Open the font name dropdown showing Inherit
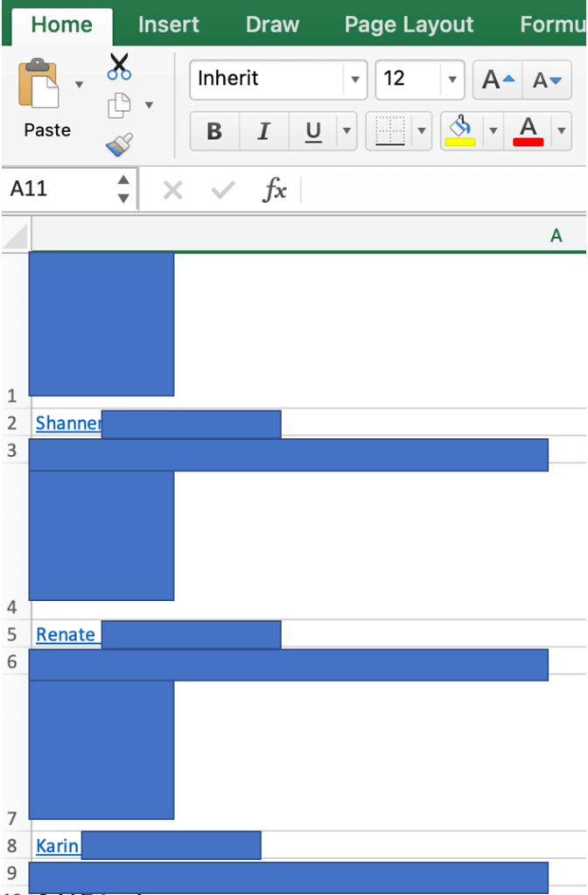 coord(355,80)
